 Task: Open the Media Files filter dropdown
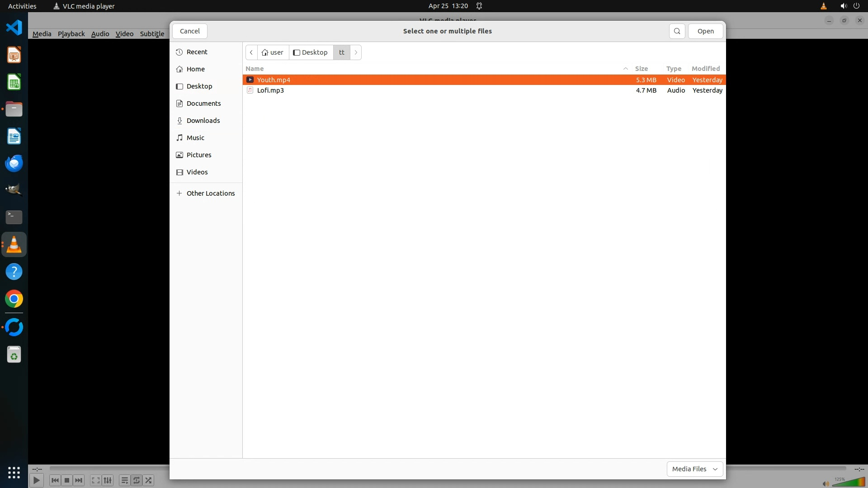click(694, 469)
